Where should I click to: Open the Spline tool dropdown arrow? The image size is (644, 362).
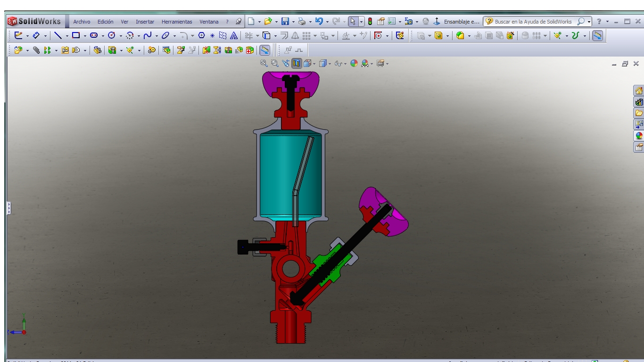pos(157,36)
